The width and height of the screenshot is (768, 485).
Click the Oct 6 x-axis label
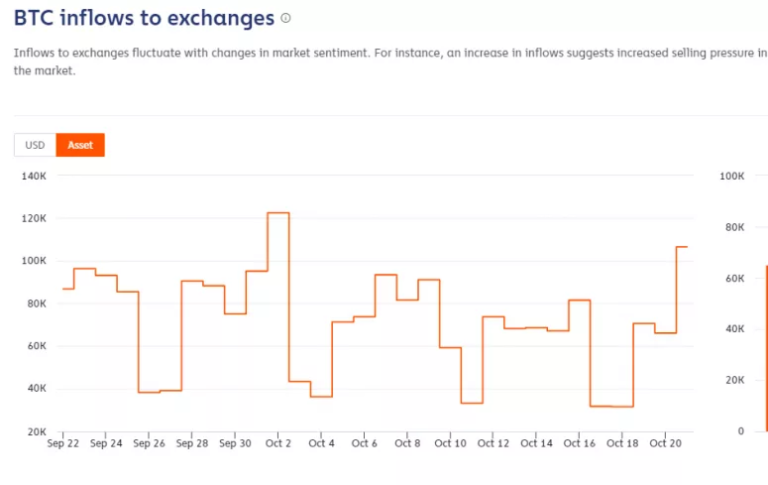click(x=364, y=443)
